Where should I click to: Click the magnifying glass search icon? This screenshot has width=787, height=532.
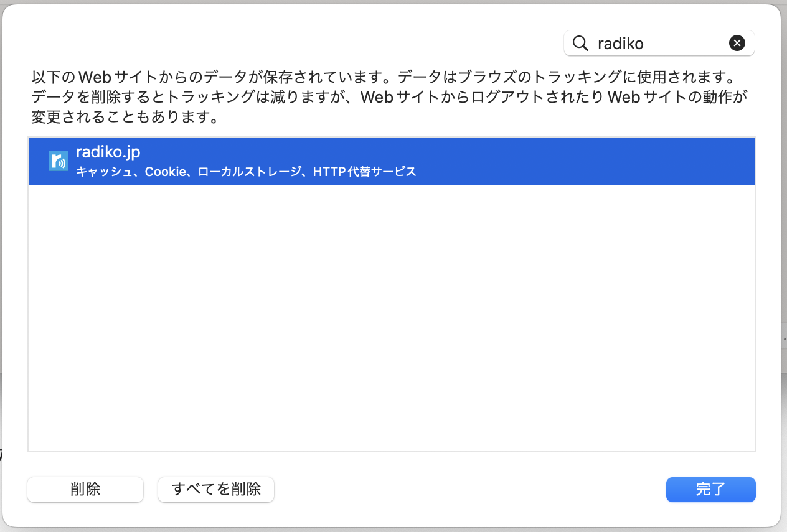[x=580, y=43]
